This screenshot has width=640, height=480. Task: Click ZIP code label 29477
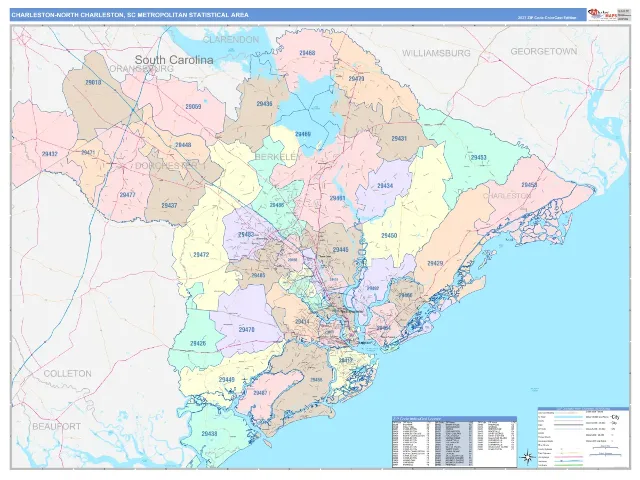click(x=127, y=195)
